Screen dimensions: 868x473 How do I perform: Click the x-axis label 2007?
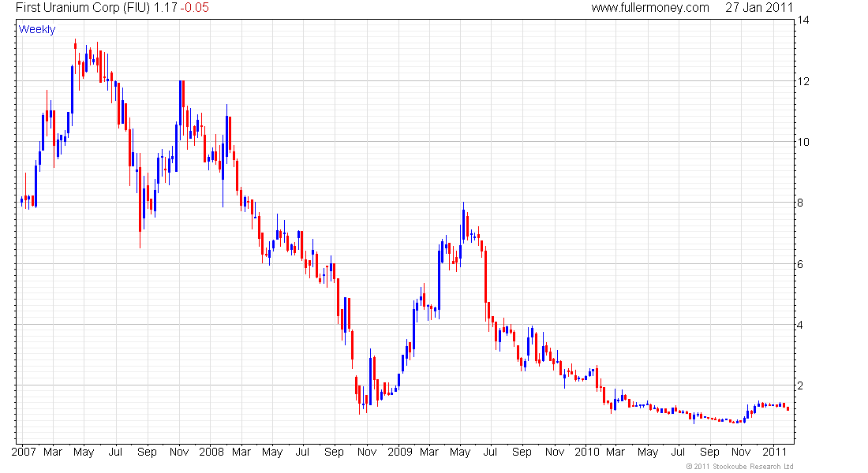[x=24, y=452]
